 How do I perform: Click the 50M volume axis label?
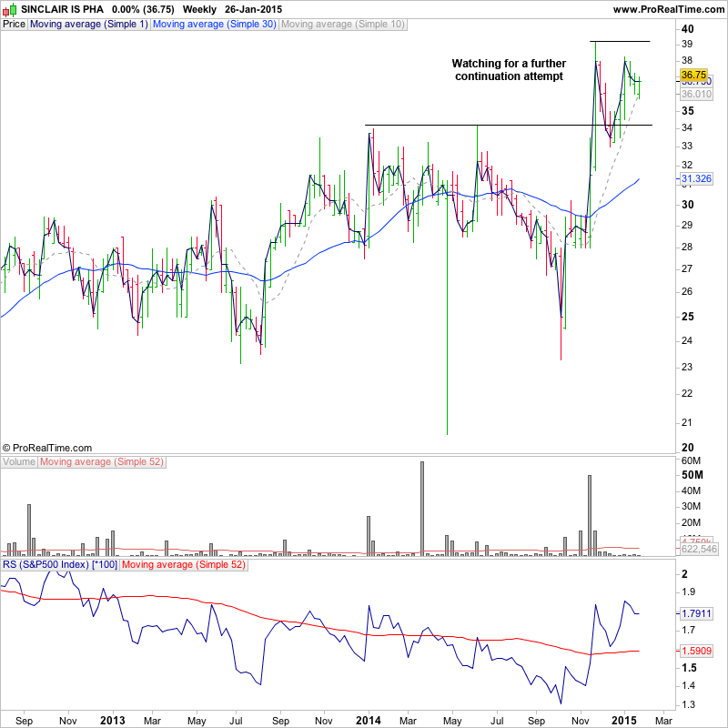692,475
